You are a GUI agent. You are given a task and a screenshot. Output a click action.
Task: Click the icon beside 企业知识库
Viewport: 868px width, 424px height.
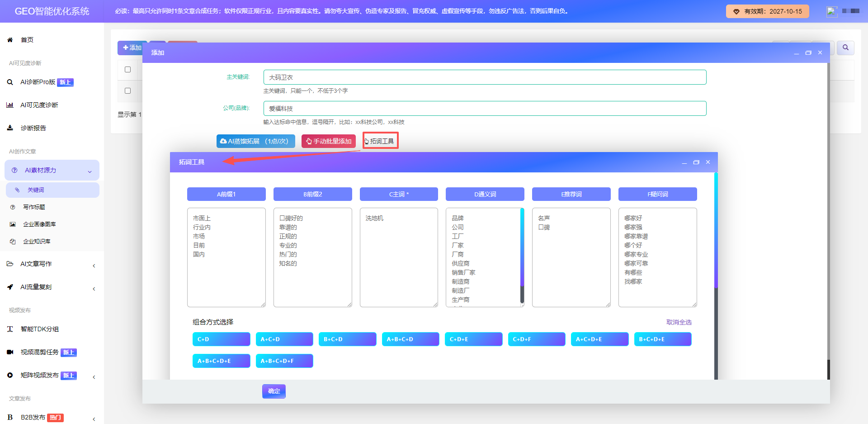pyautogui.click(x=13, y=242)
